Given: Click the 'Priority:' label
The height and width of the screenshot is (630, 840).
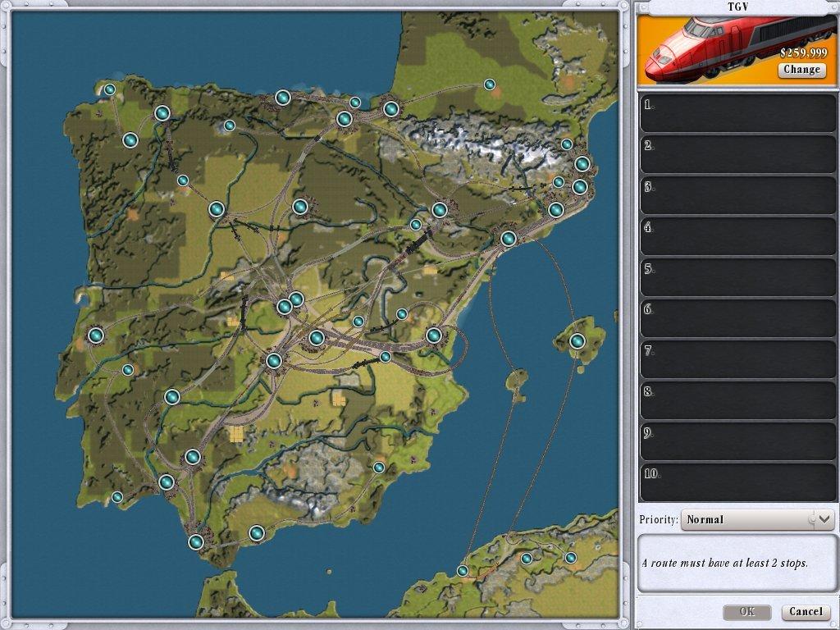Looking at the screenshot, I should 659,519.
